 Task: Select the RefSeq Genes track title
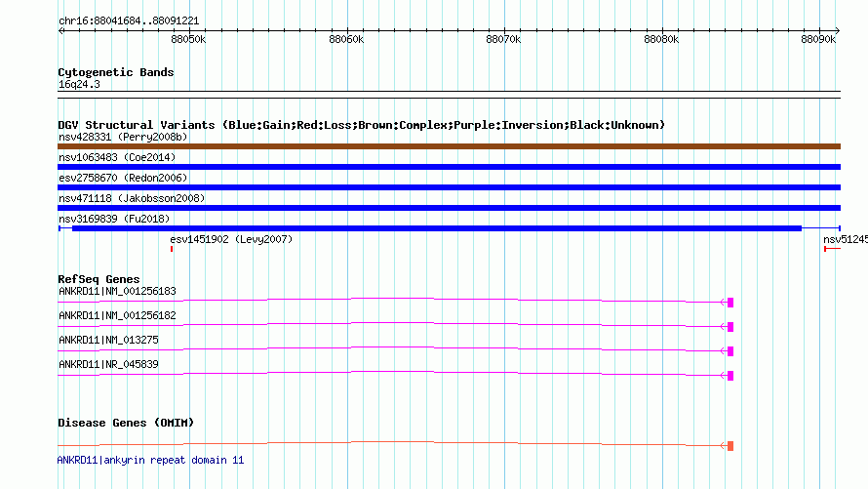pyautogui.click(x=99, y=279)
